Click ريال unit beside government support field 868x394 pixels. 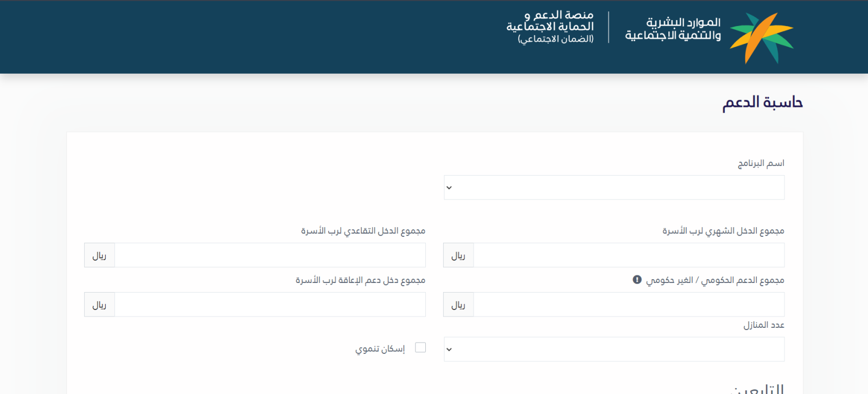[x=458, y=305]
